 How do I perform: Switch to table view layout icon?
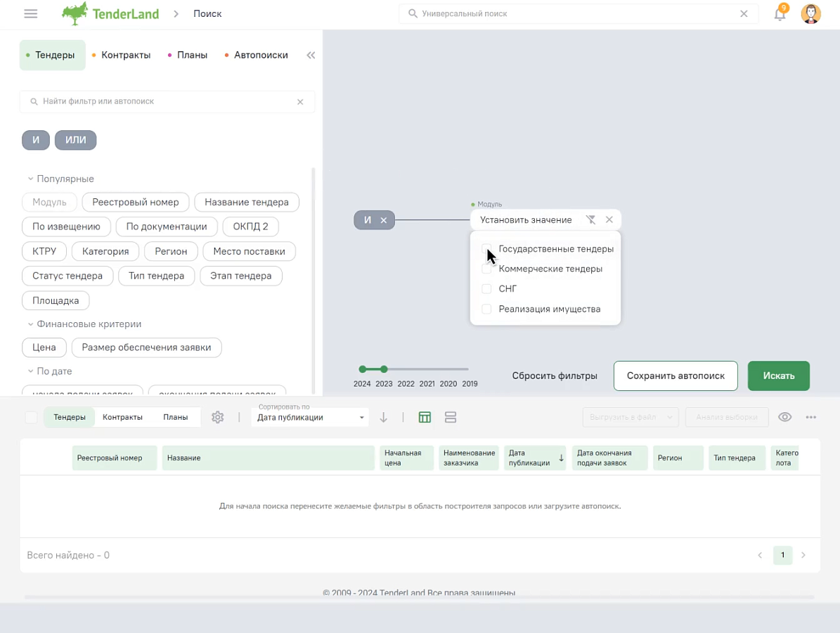point(425,417)
